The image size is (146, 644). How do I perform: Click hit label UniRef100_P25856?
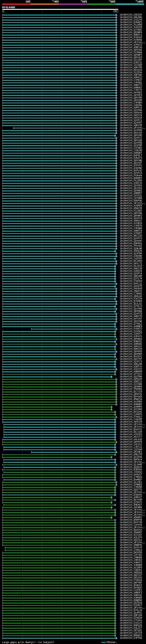131,40
